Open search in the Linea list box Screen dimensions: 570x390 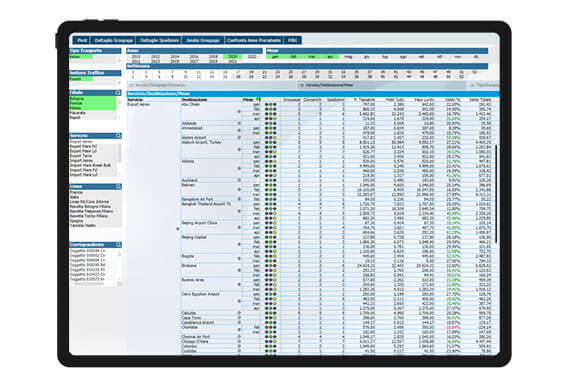point(118,186)
